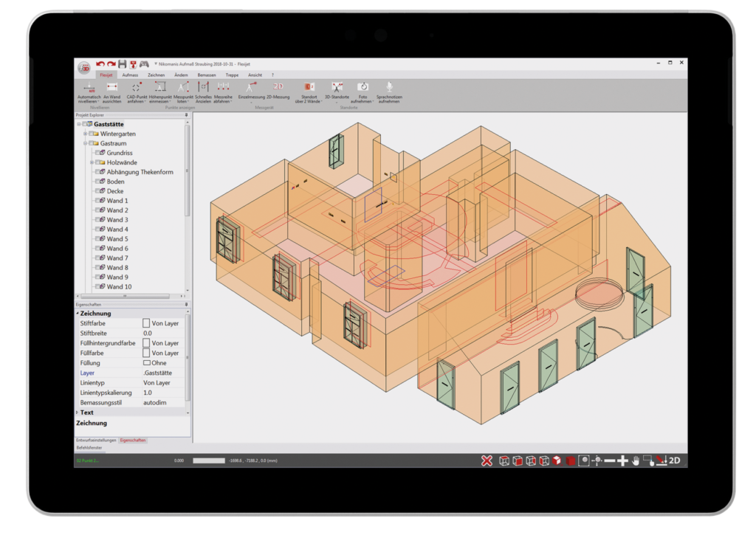Open the Flexijet 3D application logo button
The height and width of the screenshot is (552, 756).
coord(84,68)
